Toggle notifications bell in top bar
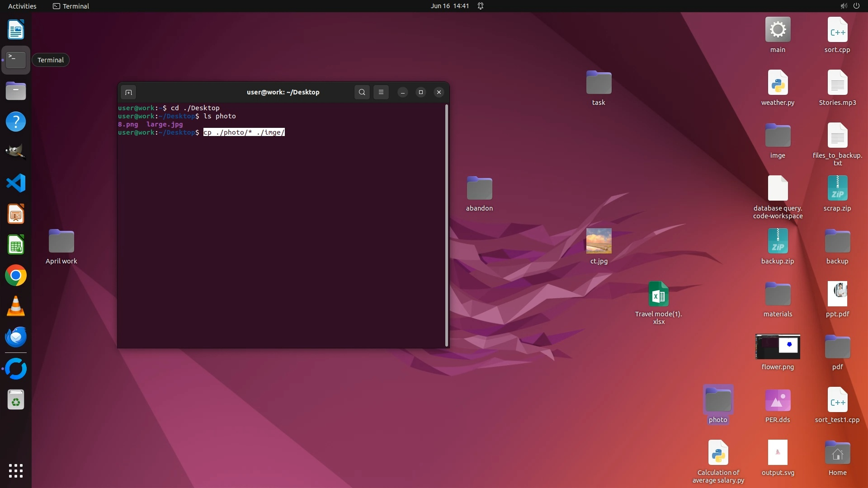 pos(481,6)
